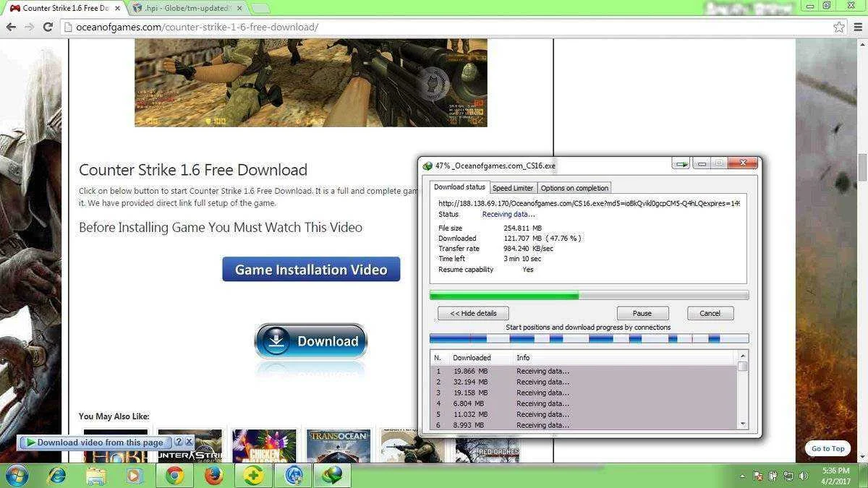Launch Firefox from the taskbar
The image size is (868, 488).
click(213, 476)
